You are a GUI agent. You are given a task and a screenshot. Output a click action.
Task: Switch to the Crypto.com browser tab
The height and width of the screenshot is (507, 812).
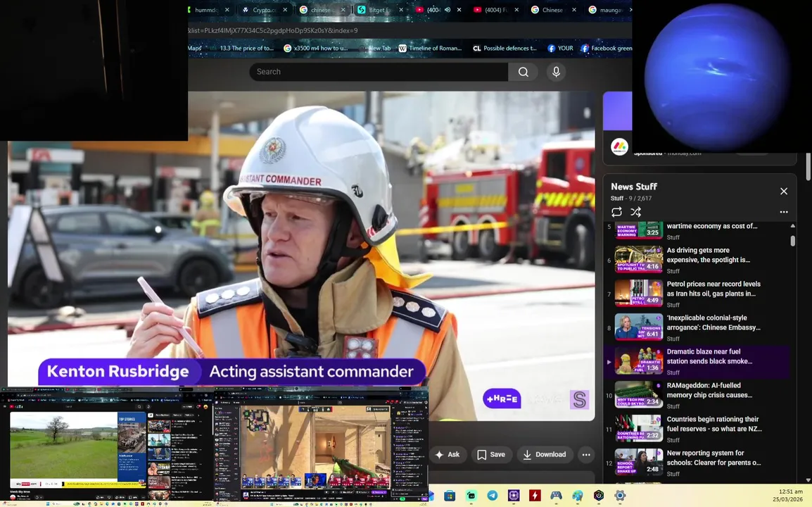[264, 10]
